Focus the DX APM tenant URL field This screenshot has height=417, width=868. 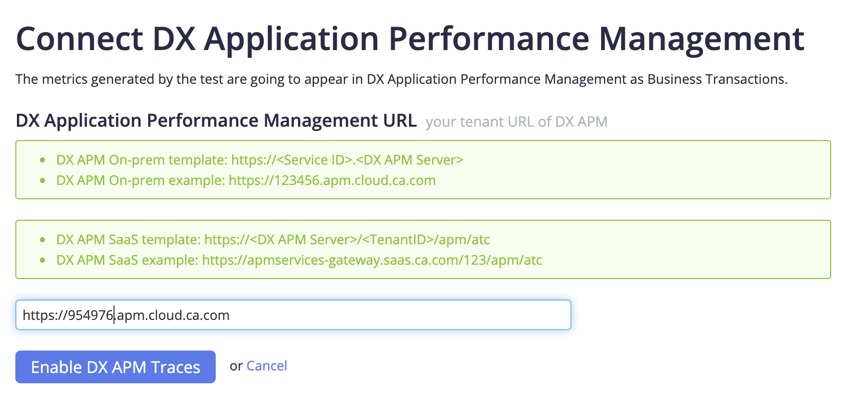[x=293, y=315]
